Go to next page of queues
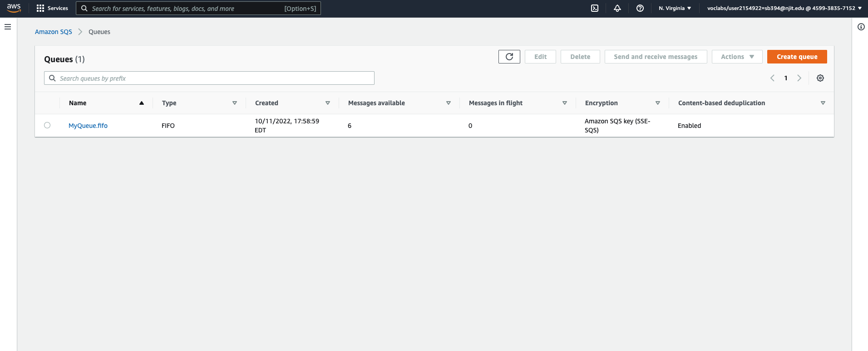868x351 pixels. tap(799, 78)
